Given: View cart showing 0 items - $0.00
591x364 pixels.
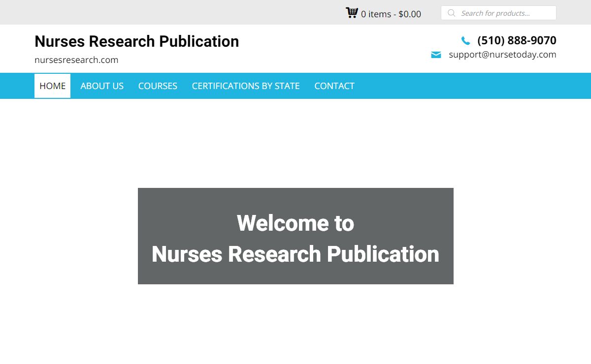Looking at the screenshot, I should [391, 14].
